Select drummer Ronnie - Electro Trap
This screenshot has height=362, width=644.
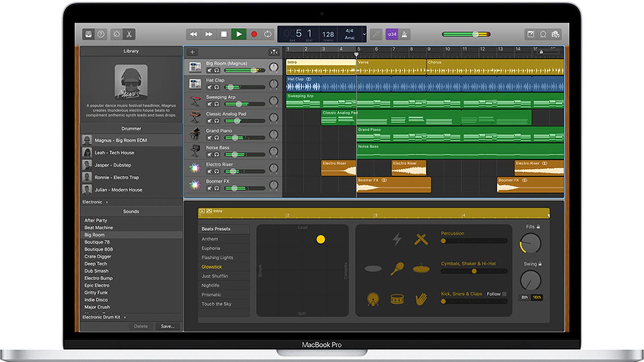click(x=131, y=177)
